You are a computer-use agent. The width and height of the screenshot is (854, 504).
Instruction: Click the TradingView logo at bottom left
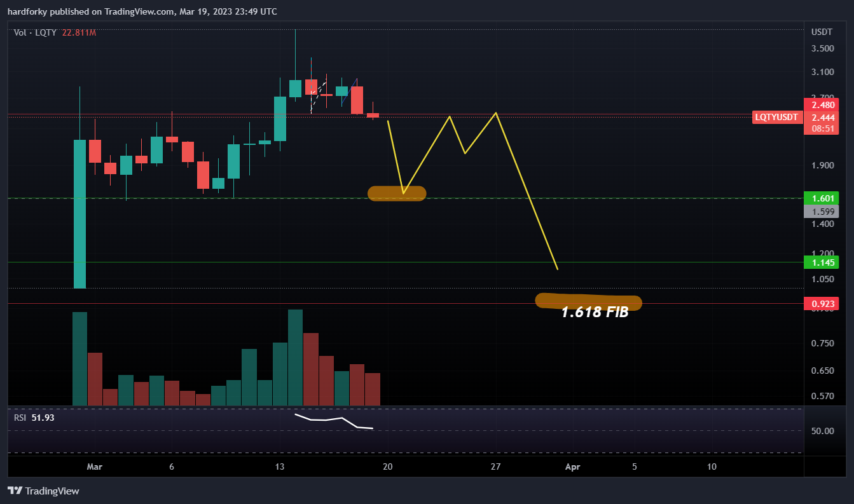pyautogui.click(x=43, y=491)
